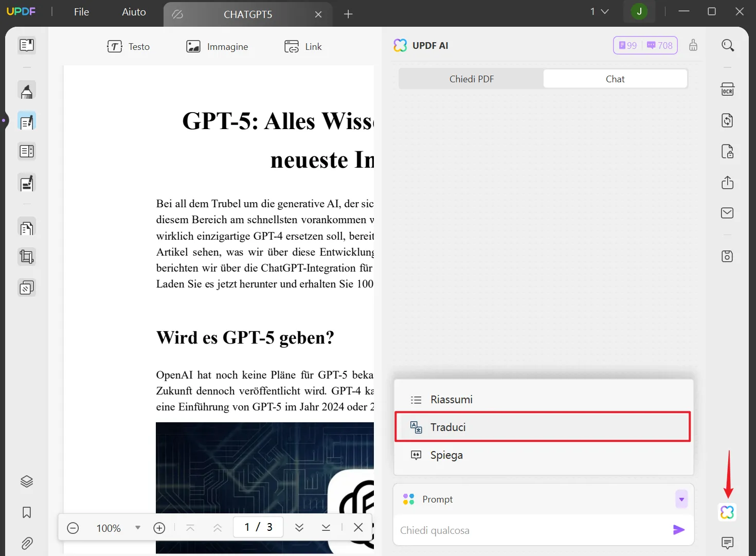Go to the next page
This screenshot has width=756, height=556.
point(299,528)
